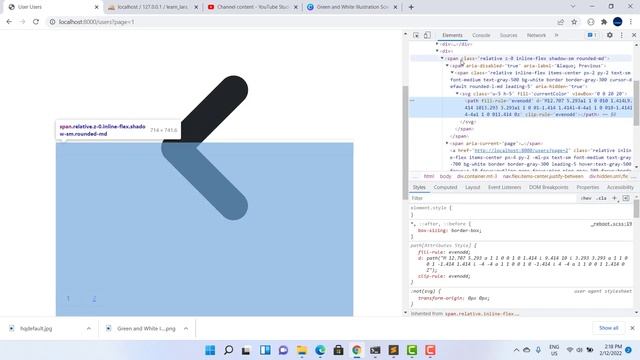Select the path fill-rule evenodd element
Viewport: 640px width, 360px height.
pos(521,107)
